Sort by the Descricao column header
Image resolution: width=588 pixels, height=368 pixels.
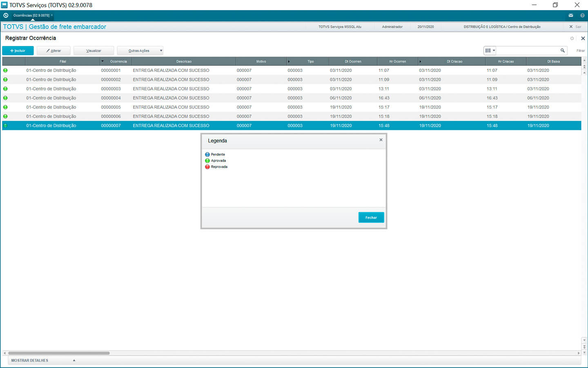(x=184, y=61)
